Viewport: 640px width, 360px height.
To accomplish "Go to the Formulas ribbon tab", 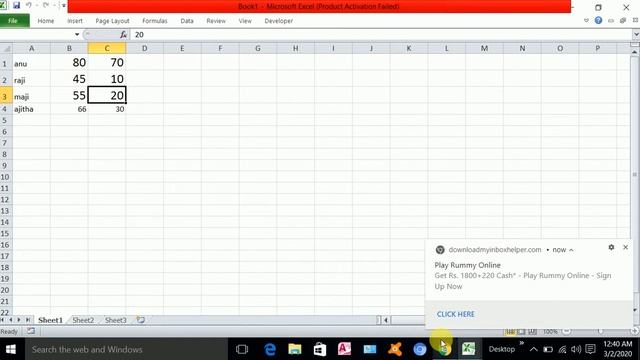I will [155, 21].
